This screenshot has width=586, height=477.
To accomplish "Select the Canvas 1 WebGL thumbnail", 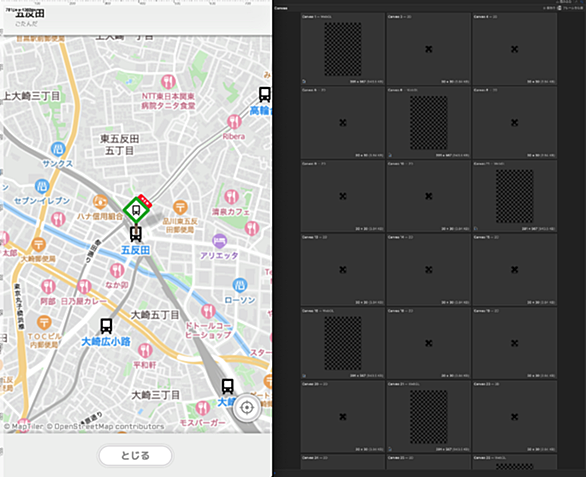I will (x=343, y=49).
